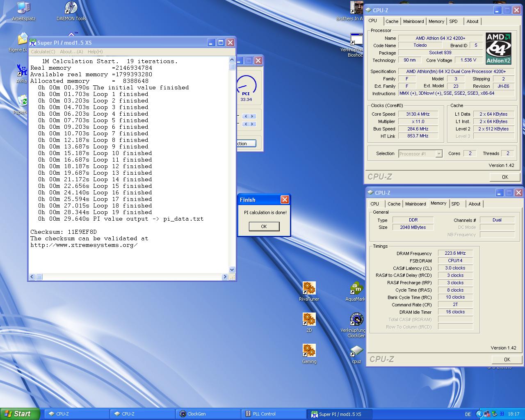Click Super PI horizontal scrollbar right arrow
Image resolution: width=525 pixels, height=420 pixels.
(225, 277)
